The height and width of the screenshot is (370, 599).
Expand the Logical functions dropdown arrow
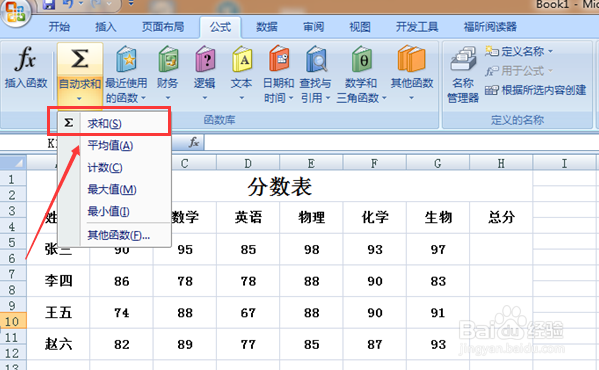pos(205,98)
